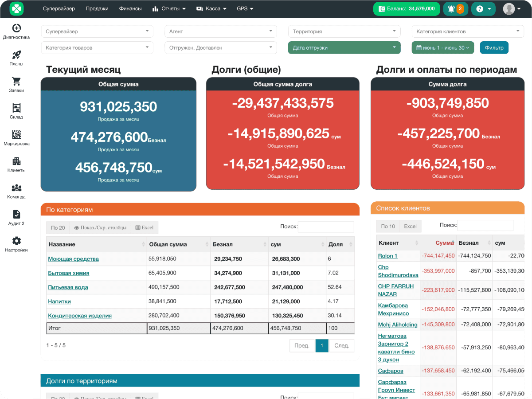Sort client list by Безнал column
Image resolution: width=532 pixels, height=399 pixels.
474,243
